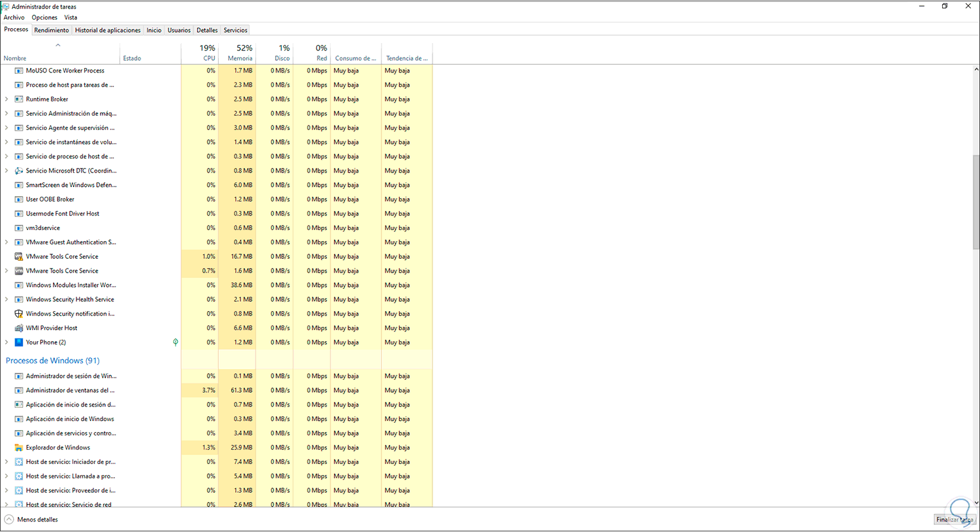Click the gear icon of Host de servicio: Llamada
This screenshot has height=532, width=980.
coord(19,476)
